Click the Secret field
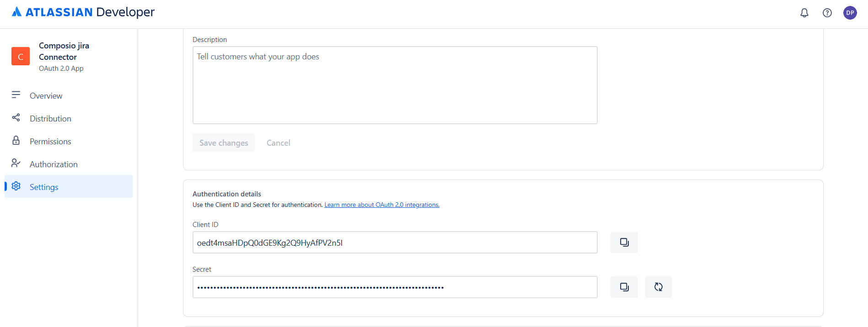Image resolution: width=868 pixels, height=327 pixels. (395, 287)
